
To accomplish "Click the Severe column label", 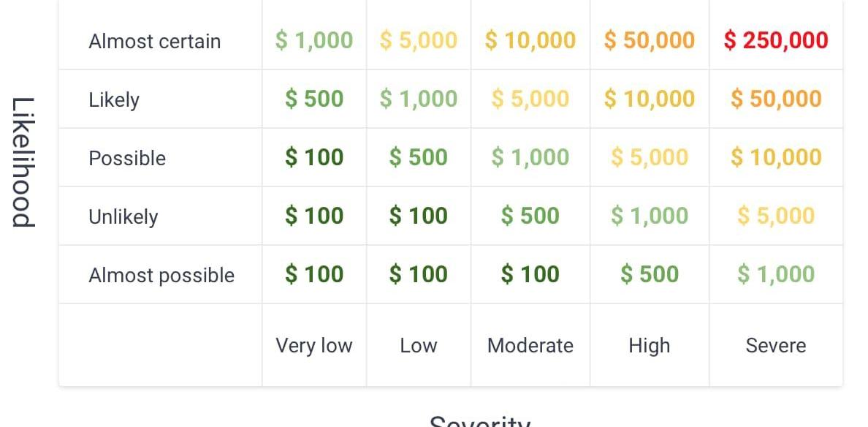I will (775, 345).
